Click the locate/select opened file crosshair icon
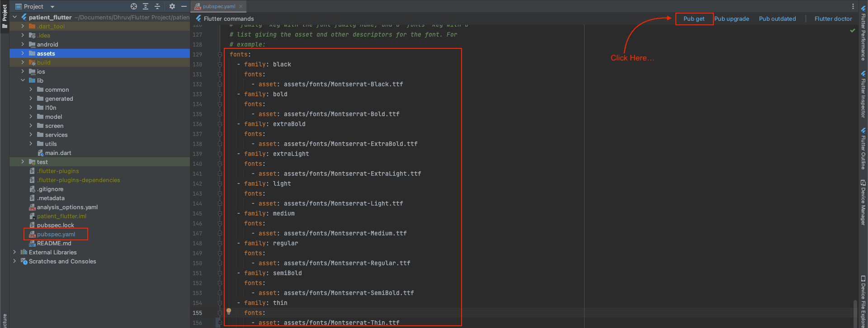 pyautogui.click(x=133, y=6)
